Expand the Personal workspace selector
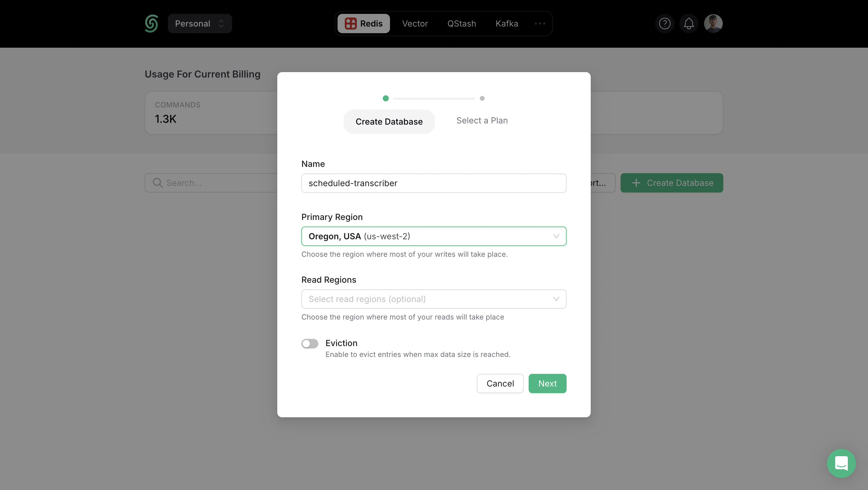 (x=200, y=23)
